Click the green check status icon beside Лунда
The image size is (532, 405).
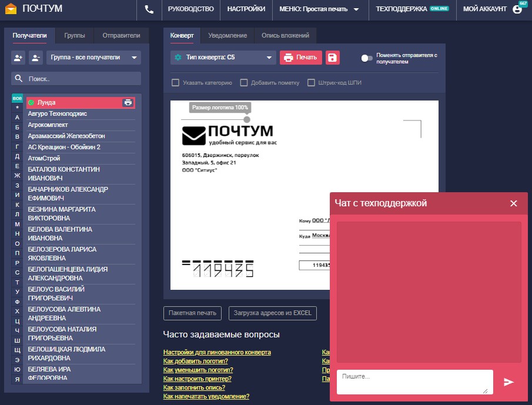coord(31,102)
